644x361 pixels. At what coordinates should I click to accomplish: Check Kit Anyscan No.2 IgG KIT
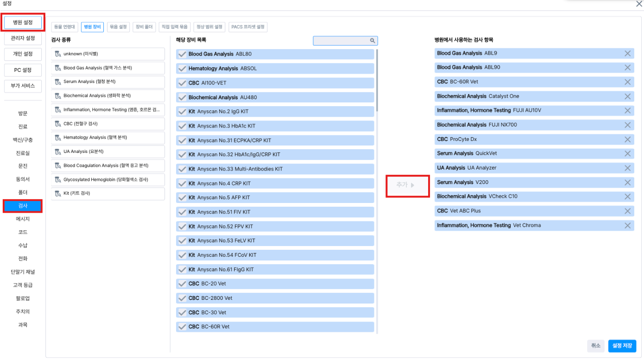[x=182, y=112]
